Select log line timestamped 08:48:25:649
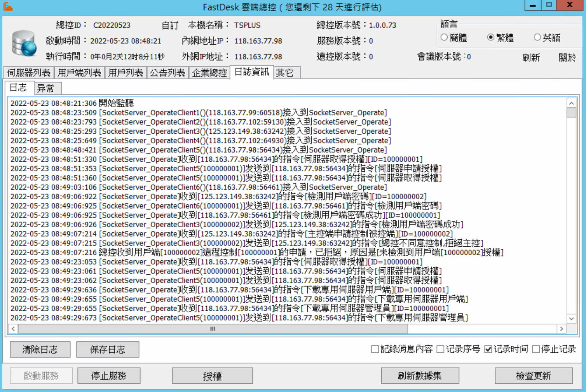Viewport: 586px width, 392px height. 201,141
